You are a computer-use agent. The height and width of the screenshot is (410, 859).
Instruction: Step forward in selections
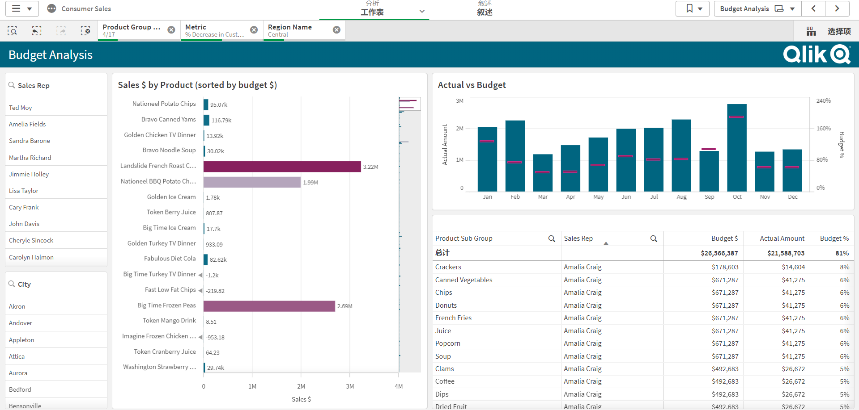[60, 31]
